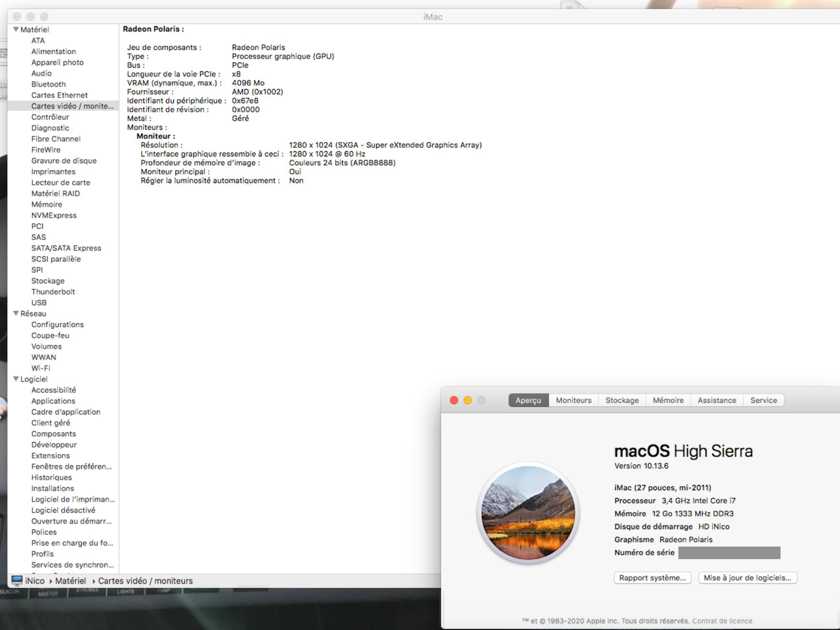Click the iNico computer icon in path bar
This screenshot has height=630, width=840.
(17, 580)
